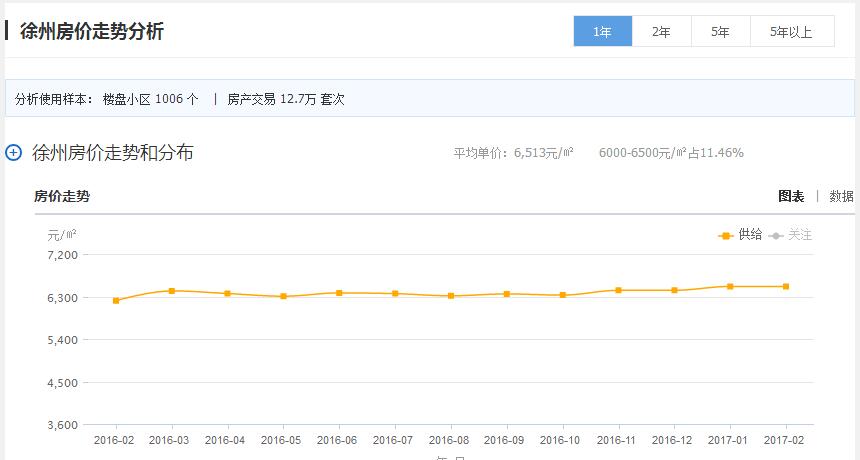Screen dimensions: 860x460
Task: Click the 2016-05 data point on the line
Action: click(x=284, y=296)
